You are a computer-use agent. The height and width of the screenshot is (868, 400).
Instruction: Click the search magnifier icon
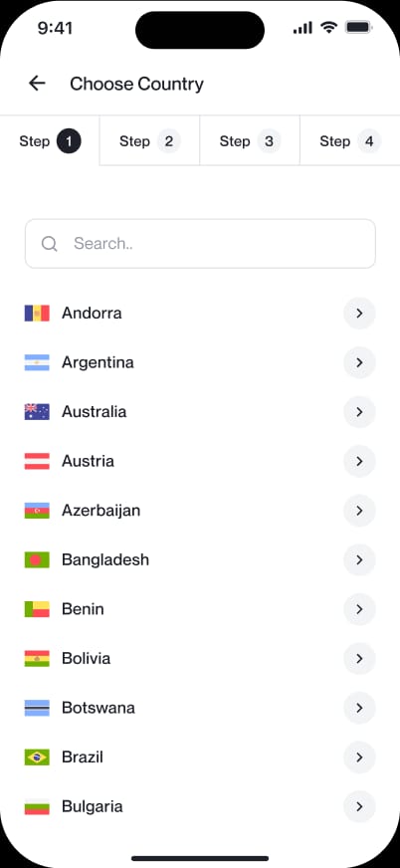click(49, 244)
